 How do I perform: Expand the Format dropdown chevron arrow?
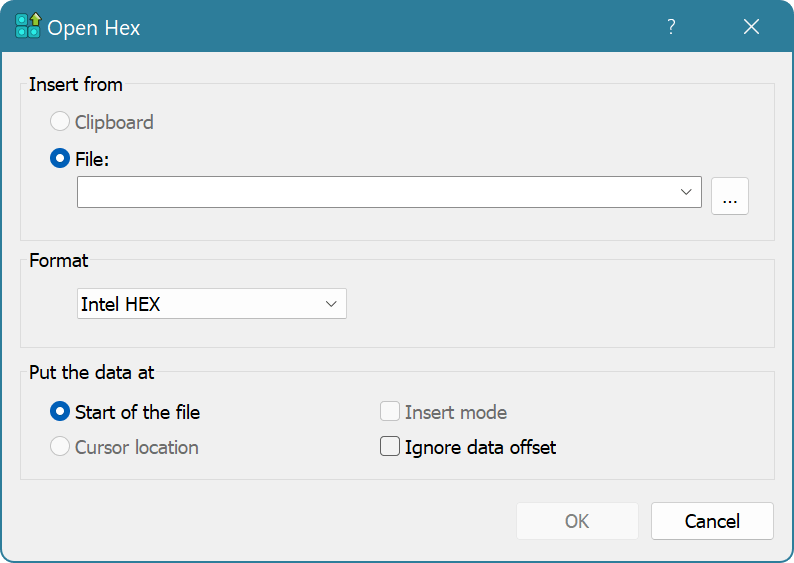click(331, 305)
